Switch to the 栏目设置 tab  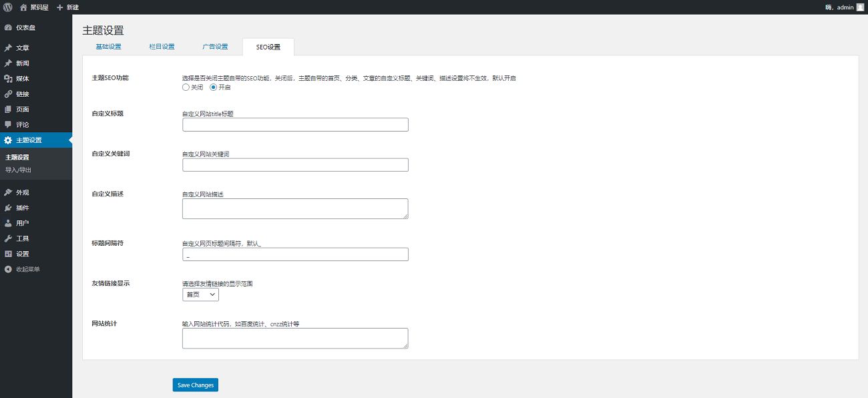click(x=162, y=47)
